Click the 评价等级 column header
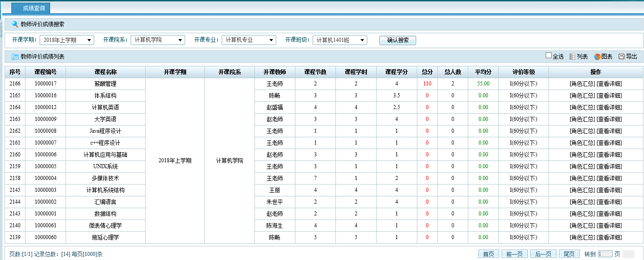The width and height of the screenshot is (644, 260). coord(524,72)
